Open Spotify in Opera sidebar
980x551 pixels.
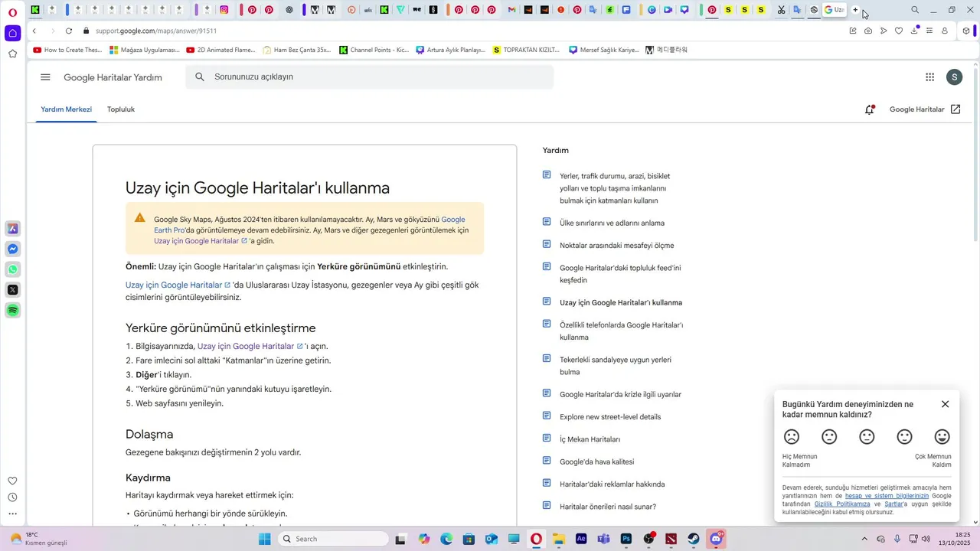pos(12,311)
